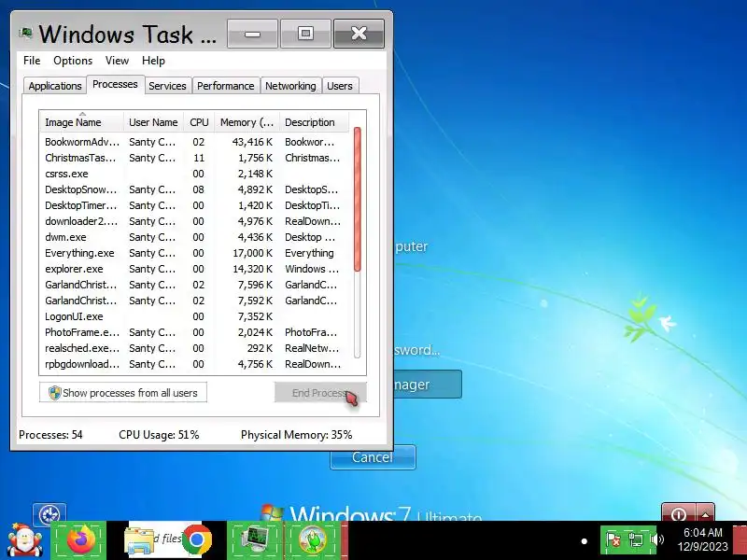
Task: Sort by the Memory column header
Action: pyautogui.click(x=247, y=122)
